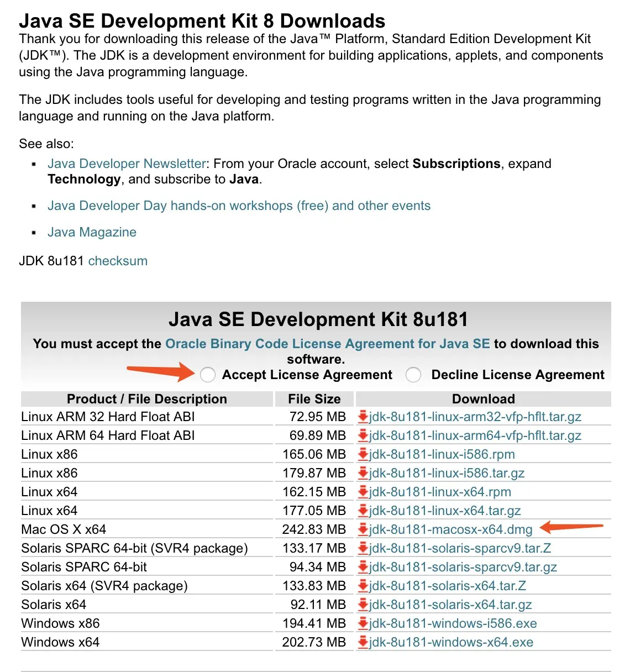
Task: Click download icon beside jdk-8u181-solaris-sparcv9.tar.Z
Action: [x=363, y=548]
